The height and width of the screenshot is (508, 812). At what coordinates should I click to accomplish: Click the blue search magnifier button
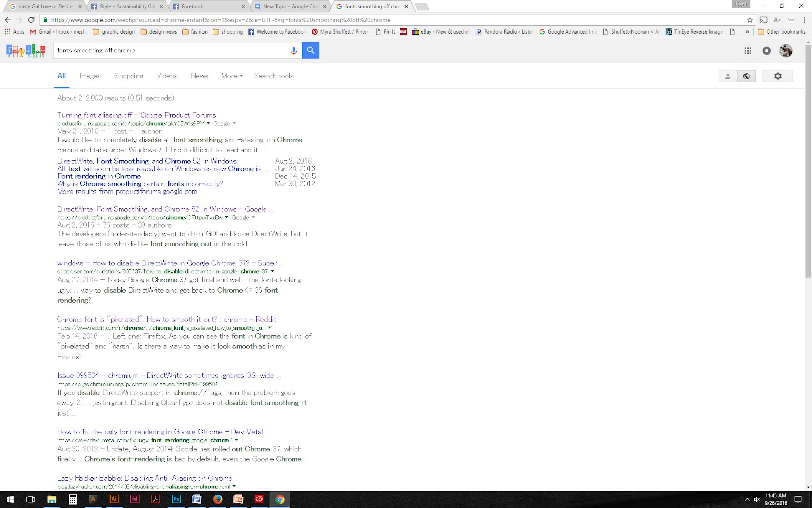coord(311,50)
